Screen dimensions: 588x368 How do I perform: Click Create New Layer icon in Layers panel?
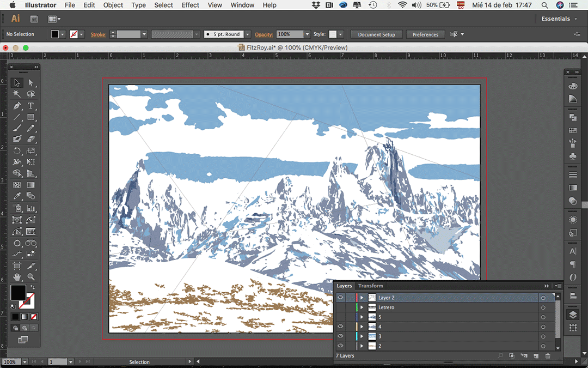point(536,355)
